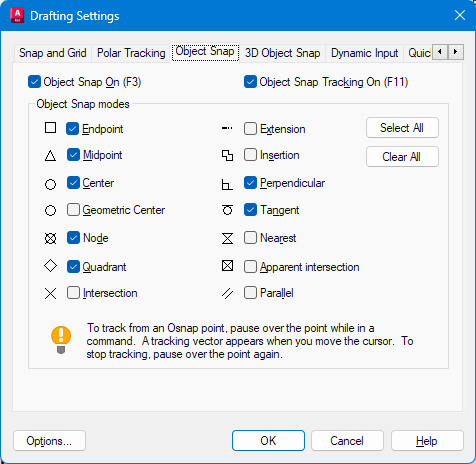The height and width of the screenshot is (464, 476).
Task: Uncheck the Quadrant snap mode
Action: click(x=73, y=267)
